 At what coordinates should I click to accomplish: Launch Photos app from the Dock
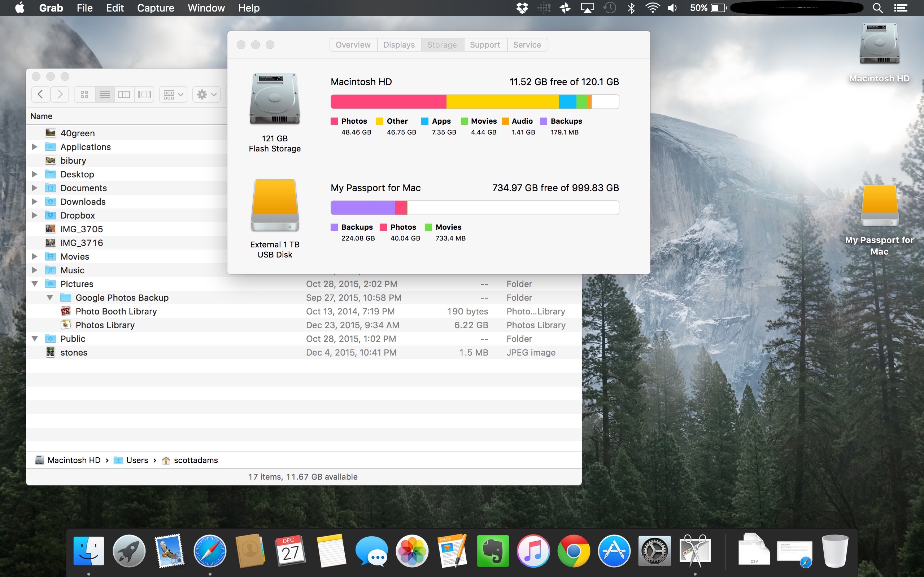pyautogui.click(x=412, y=551)
